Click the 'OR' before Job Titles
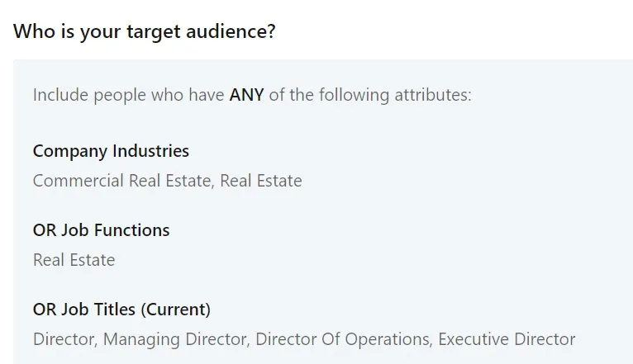The height and width of the screenshot is (364, 633). [45, 310]
